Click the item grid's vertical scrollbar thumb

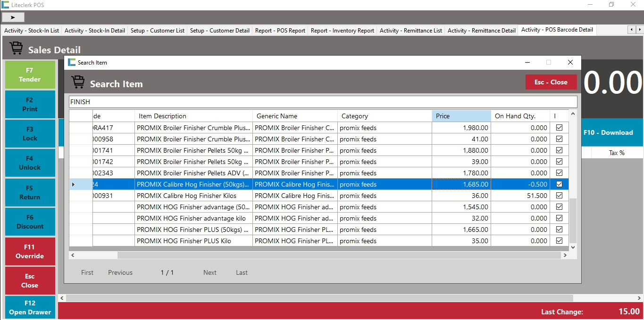point(573,220)
